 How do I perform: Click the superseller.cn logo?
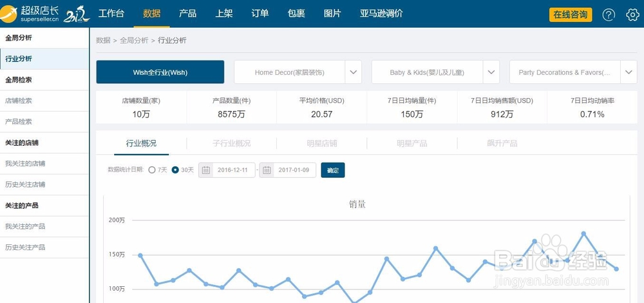pos(30,14)
